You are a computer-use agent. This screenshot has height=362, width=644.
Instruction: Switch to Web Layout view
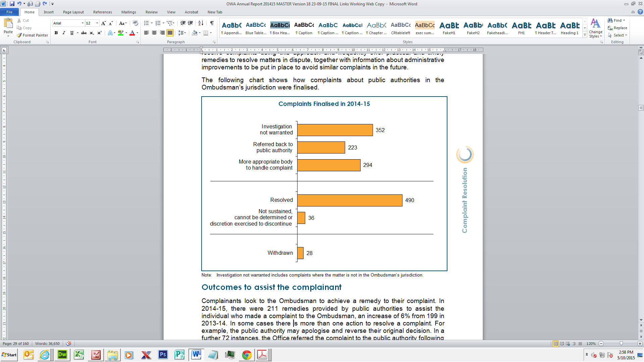click(x=568, y=344)
